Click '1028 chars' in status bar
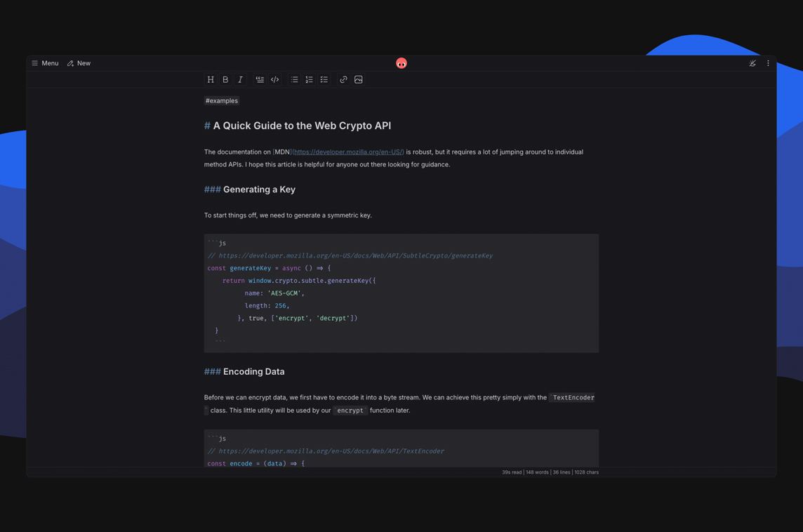Image resolution: width=803 pixels, height=532 pixels. coord(586,472)
